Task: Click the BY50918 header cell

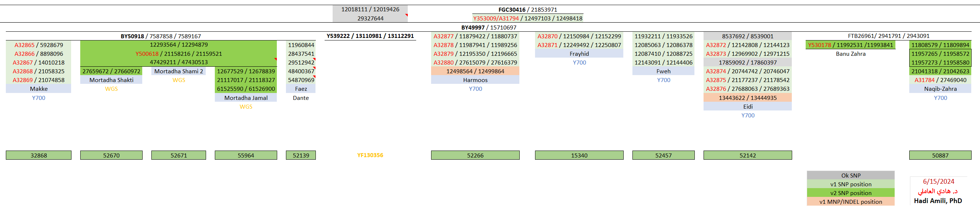Action: click(x=160, y=36)
